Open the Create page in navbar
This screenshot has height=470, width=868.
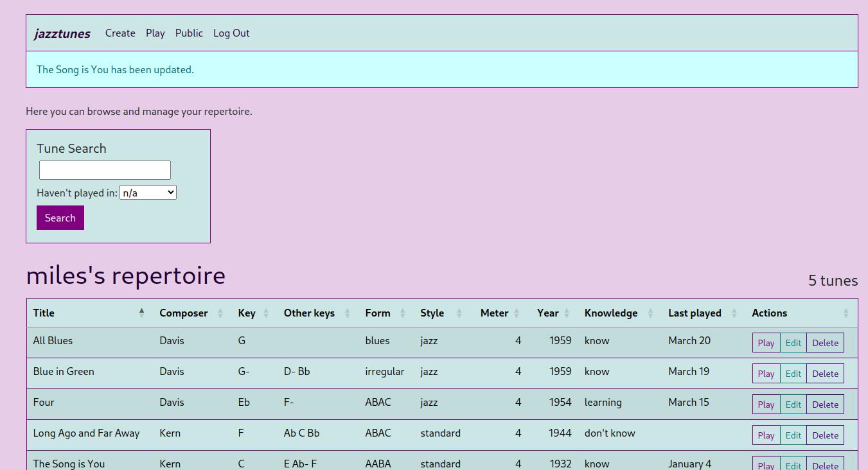point(120,33)
